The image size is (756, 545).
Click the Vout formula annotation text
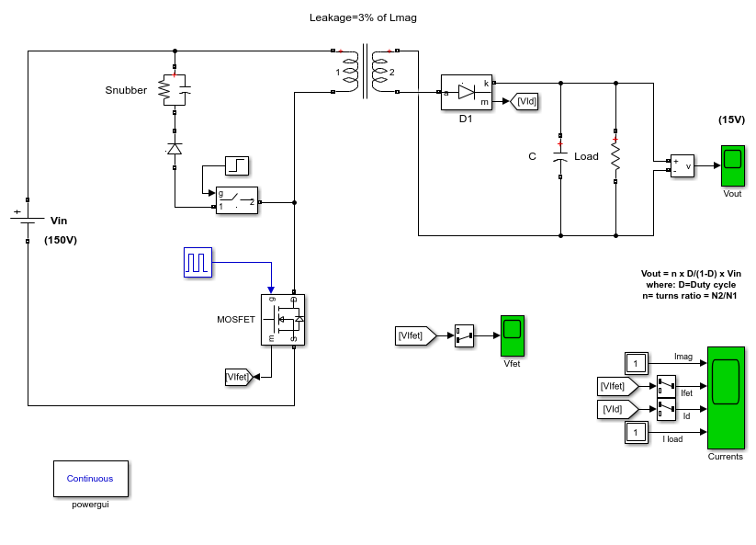click(691, 285)
